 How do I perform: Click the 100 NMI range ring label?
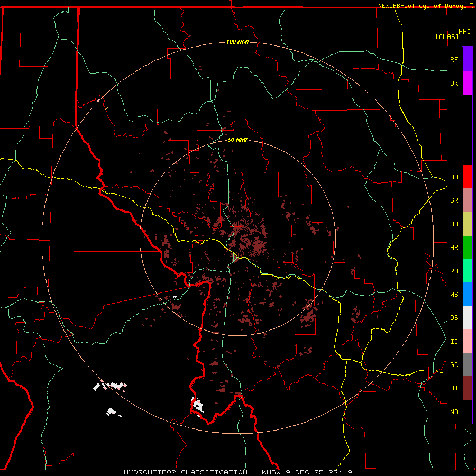tap(237, 42)
